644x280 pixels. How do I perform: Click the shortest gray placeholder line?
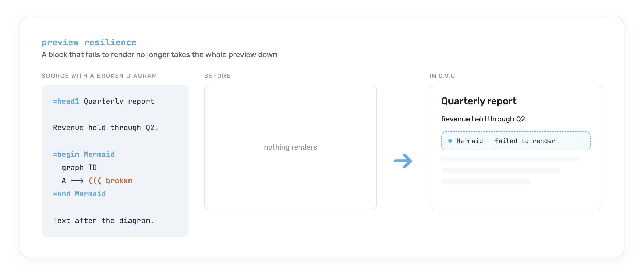pos(486,182)
